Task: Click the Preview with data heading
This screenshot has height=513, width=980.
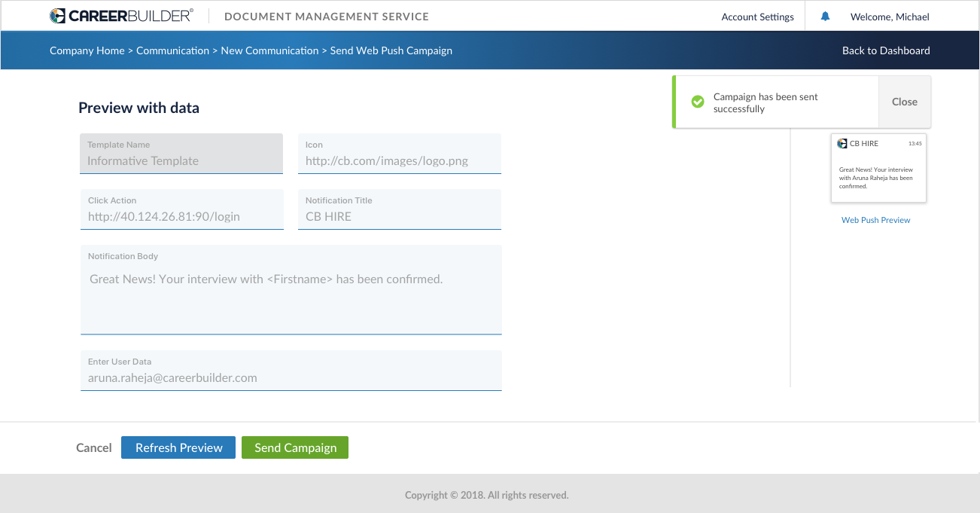Action: click(138, 108)
